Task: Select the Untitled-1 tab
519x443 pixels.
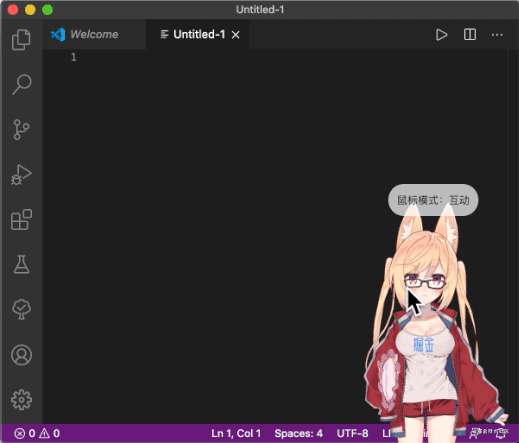Action: point(197,34)
